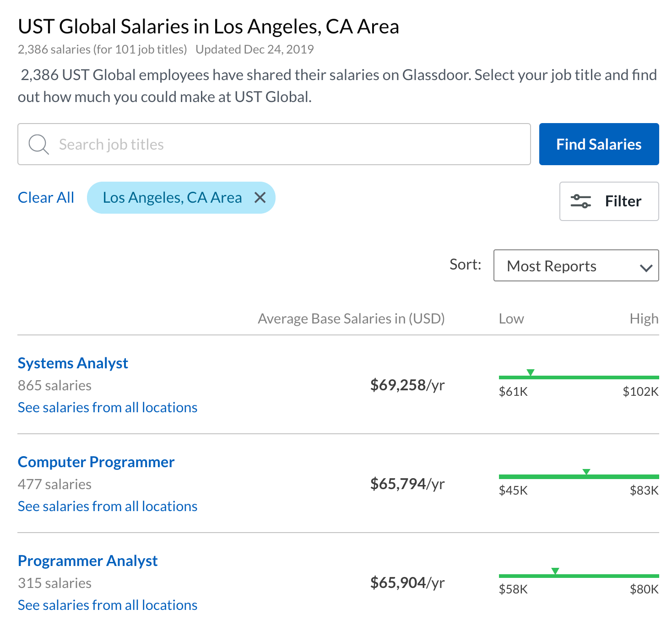
Task: Click the magnifying glass search icon
Action: (x=38, y=145)
